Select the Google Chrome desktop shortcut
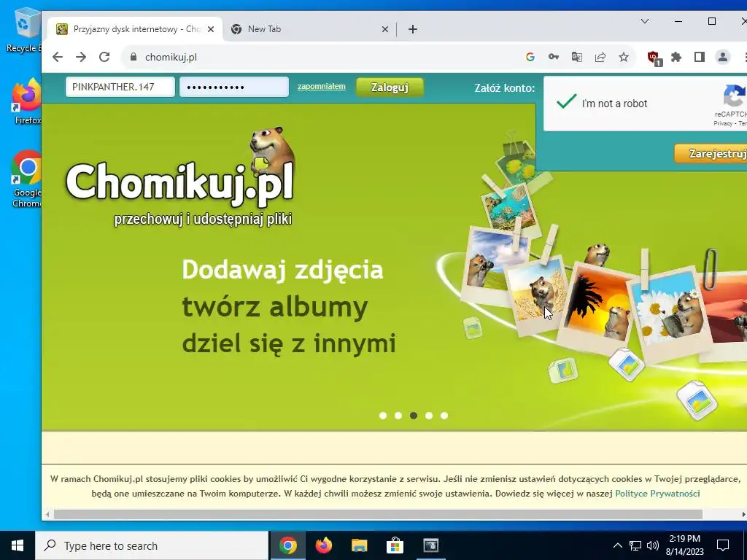Image resolution: width=747 pixels, height=560 pixels. click(x=27, y=179)
